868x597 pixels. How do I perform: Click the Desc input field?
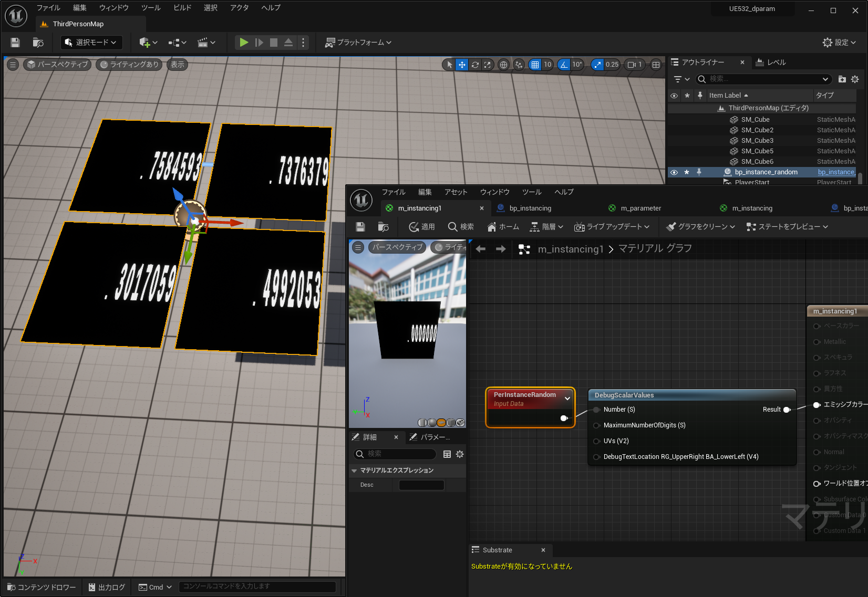421,485
